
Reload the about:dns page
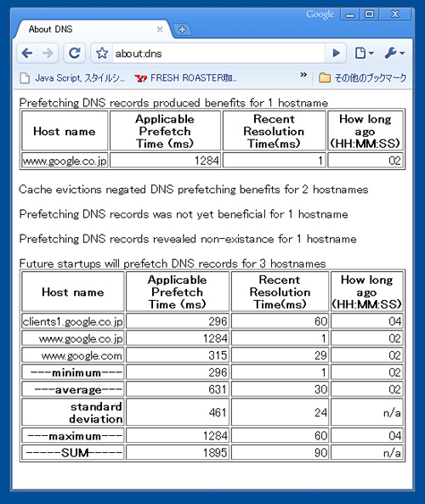point(75,53)
